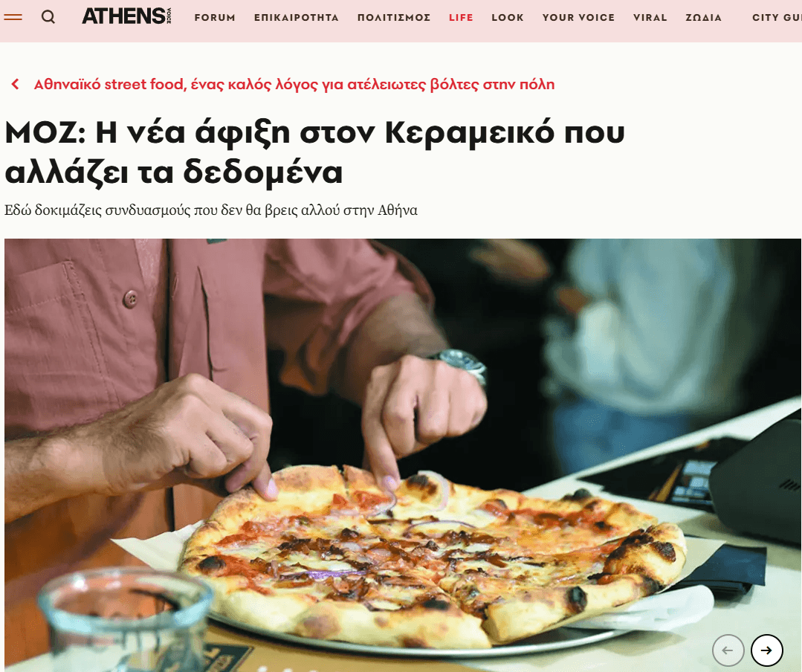
Task: Advance gallery with next arrow button
Action: point(767,650)
